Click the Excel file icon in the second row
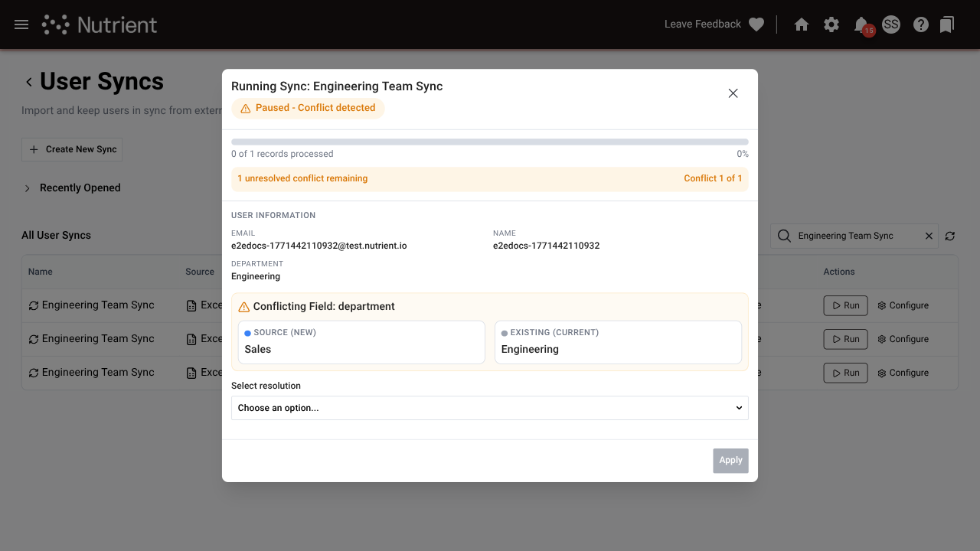 (x=193, y=338)
